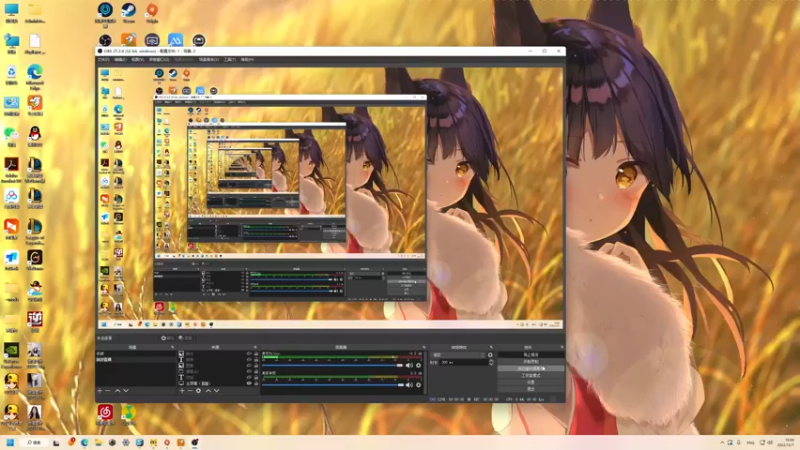This screenshot has height=450, width=800.
Task: Open QQ Music green-yellow icon on desktop
Action: pyautogui.click(x=129, y=414)
